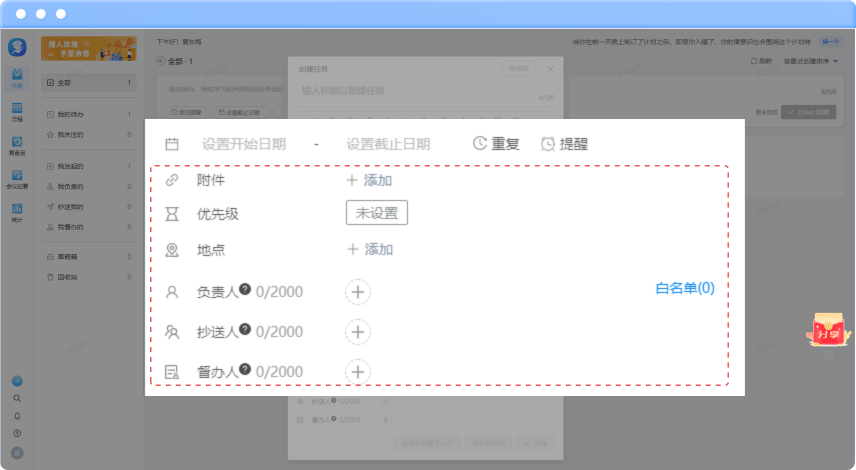
Task: Click the 白名单(0) link
Action: 685,289
